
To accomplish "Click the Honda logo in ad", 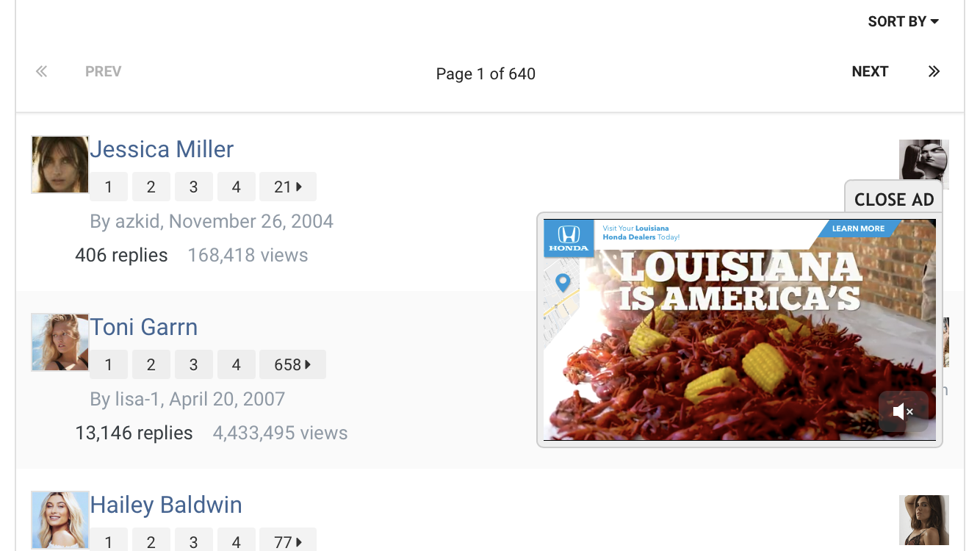I will 569,238.
